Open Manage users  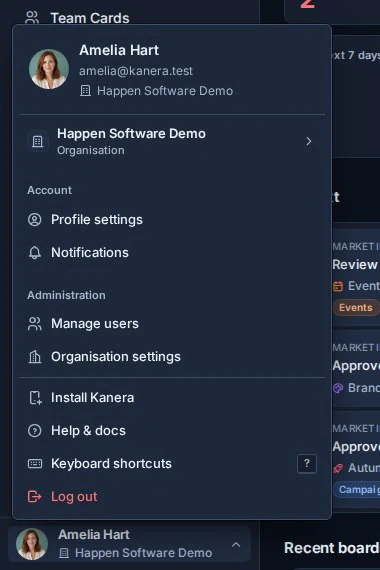point(172,324)
